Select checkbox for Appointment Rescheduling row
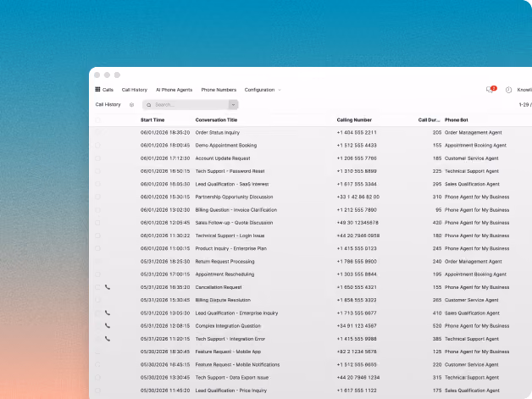This screenshot has width=532, height=399. pos(97,274)
